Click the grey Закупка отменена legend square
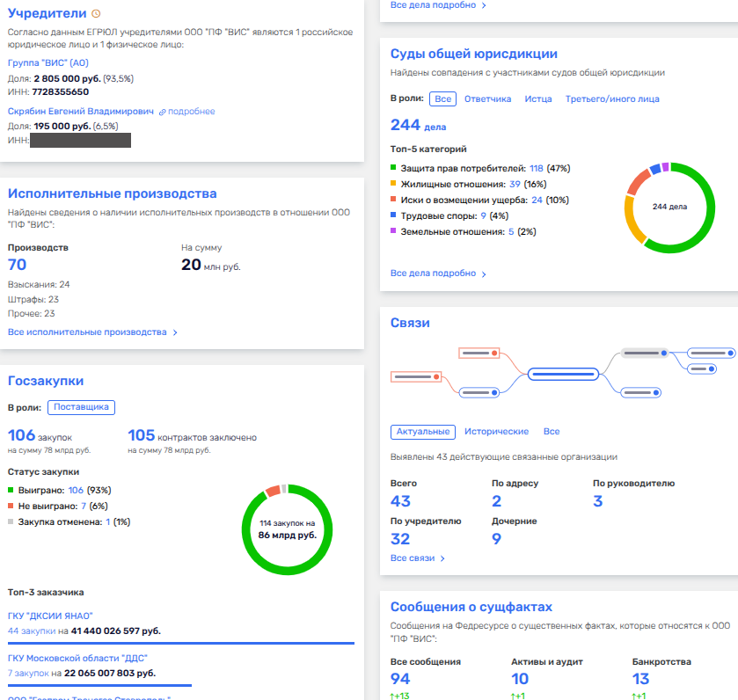 point(11,521)
